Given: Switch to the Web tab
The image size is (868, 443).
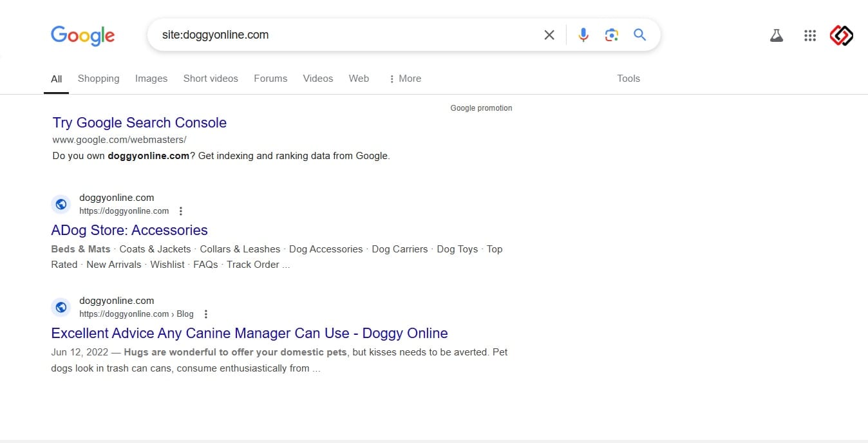Looking at the screenshot, I should click(359, 79).
